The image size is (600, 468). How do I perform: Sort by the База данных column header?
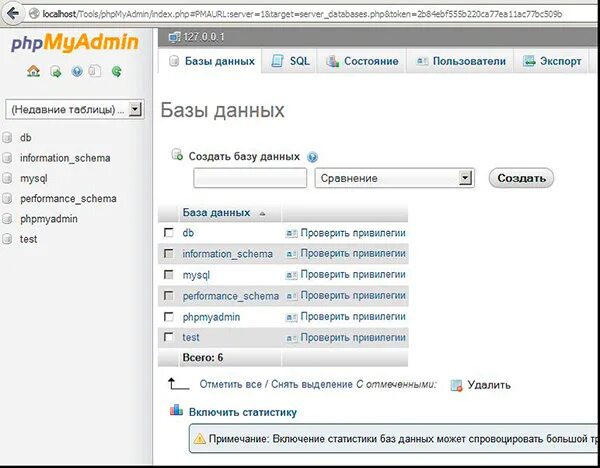click(x=216, y=213)
